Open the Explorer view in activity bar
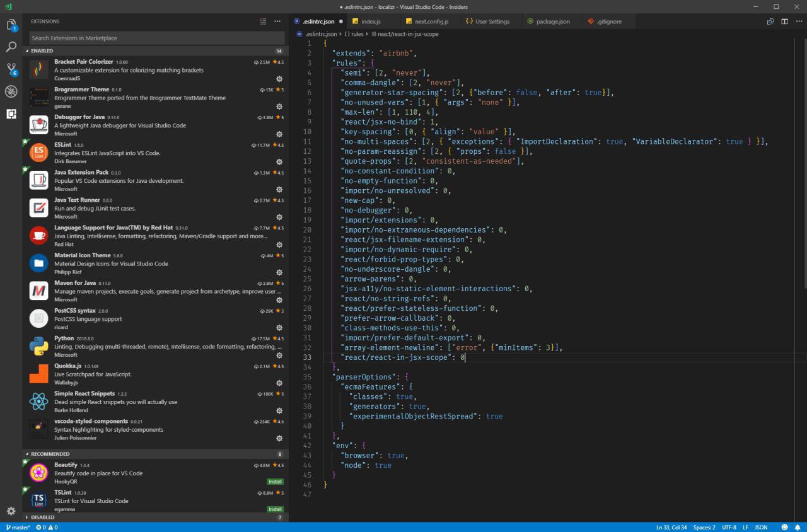Screen dimensions: 807x532 coord(11,25)
